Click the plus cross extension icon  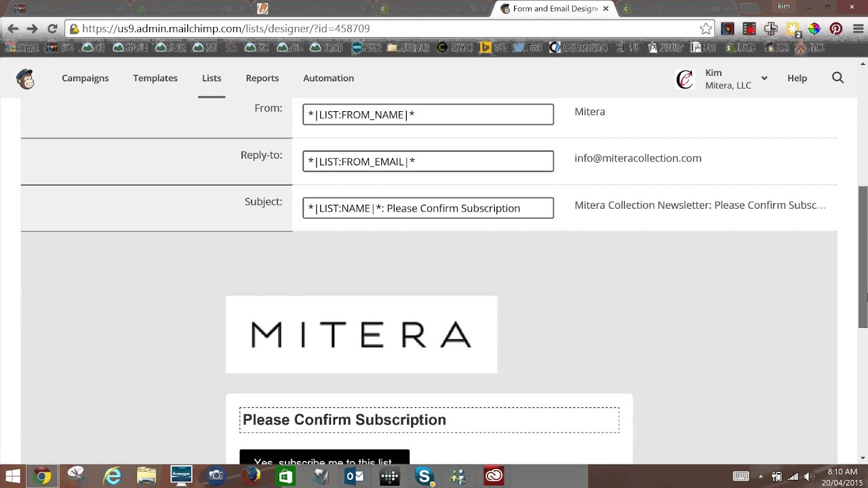[x=770, y=28]
